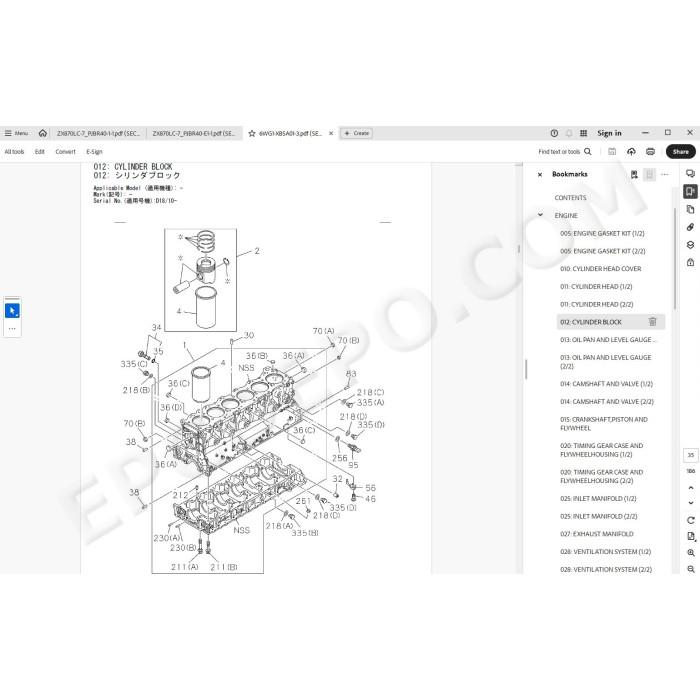This screenshot has height=700, width=700.
Task: Open the Convert menu
Action: tap(66, 152)
